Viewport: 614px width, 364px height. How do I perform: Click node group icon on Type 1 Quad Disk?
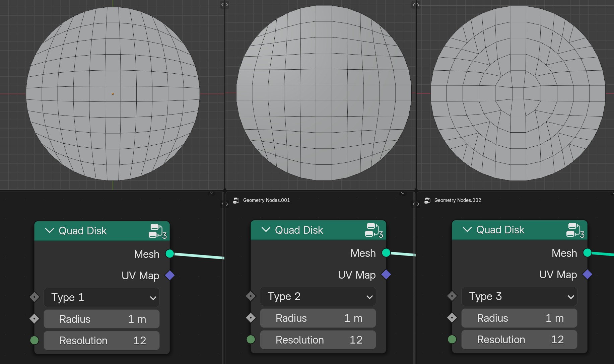point(157,231)
